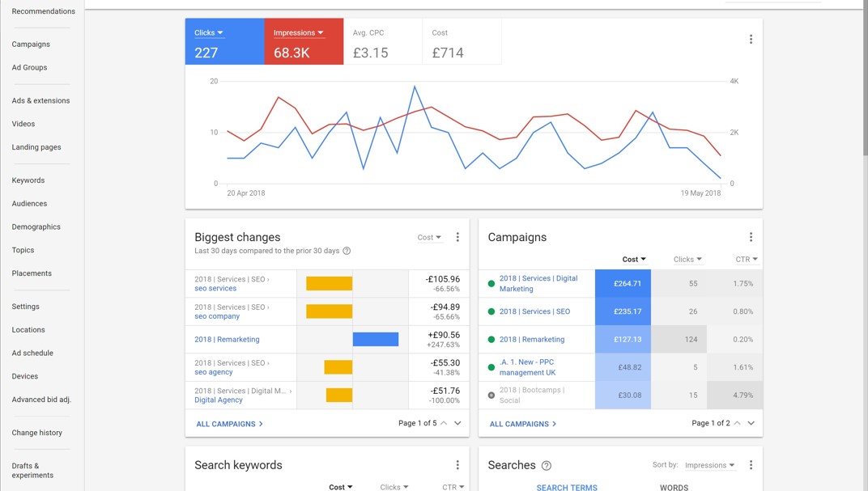This screenshot has height=491, width=868.
Task: Click status dot for Digital Marketing campaign
Action: (491, 284)
